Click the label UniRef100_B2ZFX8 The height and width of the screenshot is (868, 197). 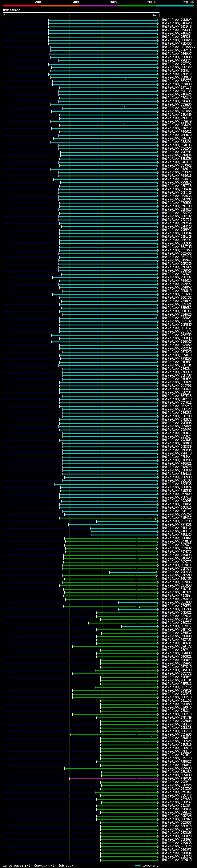pos(177,484)
